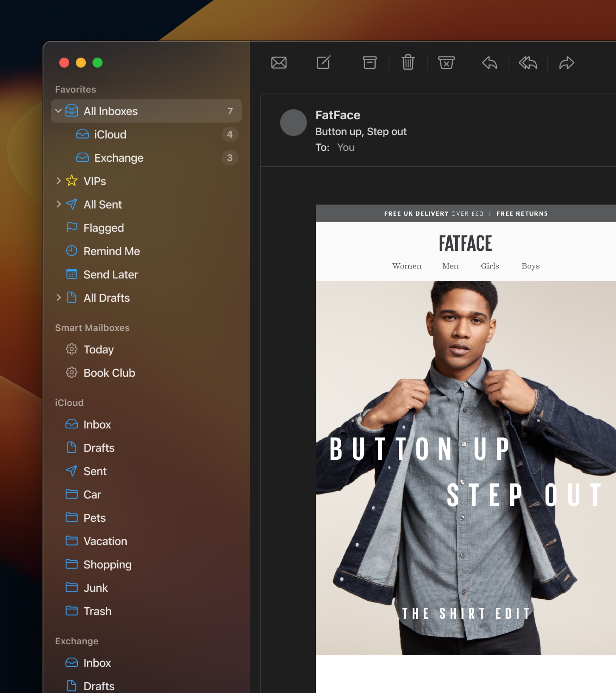The image size is (616, 693).
Task: Open the Men link in FatFace email
Action: (x=450, y=266)
